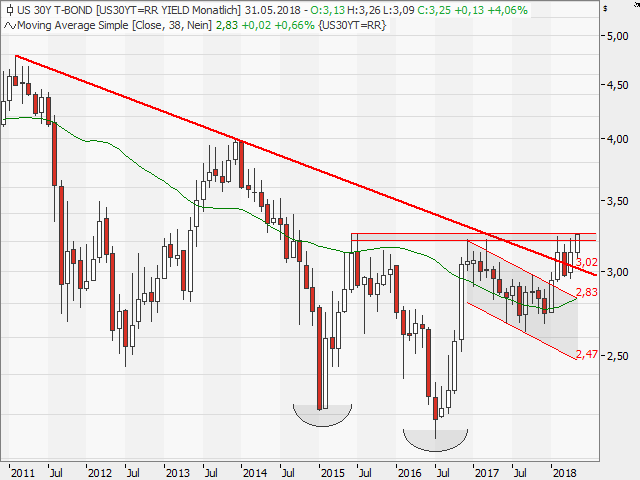Click the 2011 label on time axis

(23, 473)
